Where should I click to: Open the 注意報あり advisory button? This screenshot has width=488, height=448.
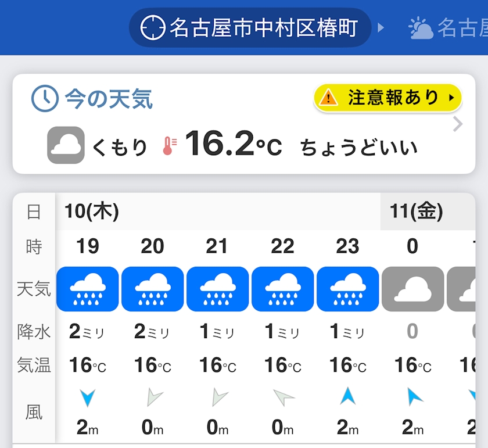[387, 98]
